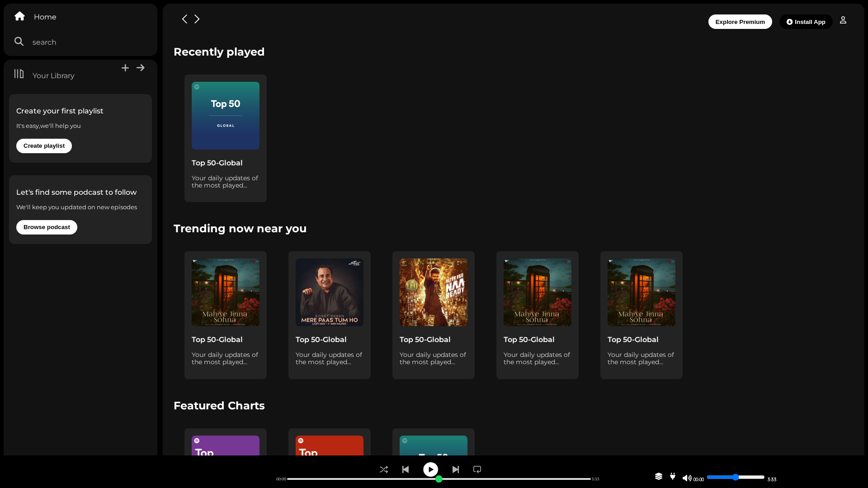The image size is (868, 488).
Task: Click the search magnifier icon
Action: coord(19,42)
